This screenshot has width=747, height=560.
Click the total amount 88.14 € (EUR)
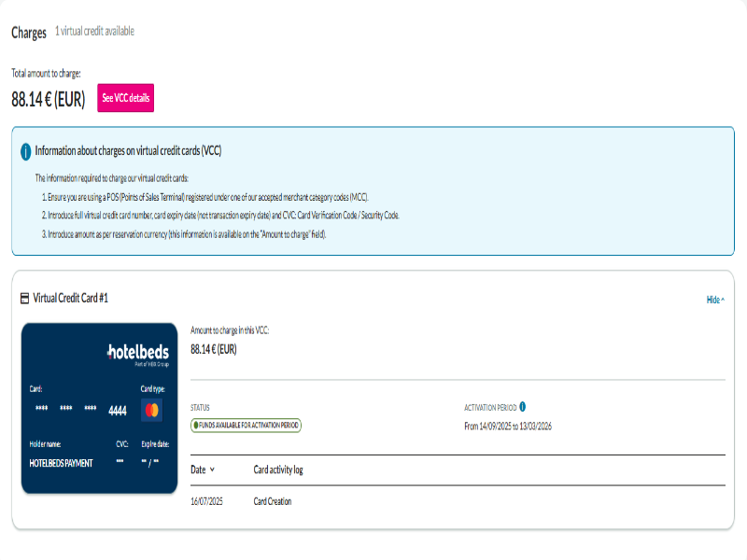(49, 99)
